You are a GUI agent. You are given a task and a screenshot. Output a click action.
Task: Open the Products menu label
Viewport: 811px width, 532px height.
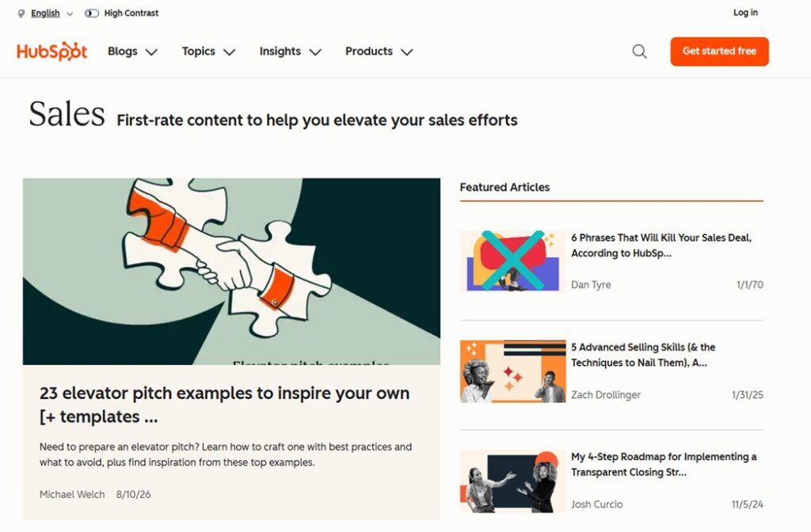[x=369, y=51]
